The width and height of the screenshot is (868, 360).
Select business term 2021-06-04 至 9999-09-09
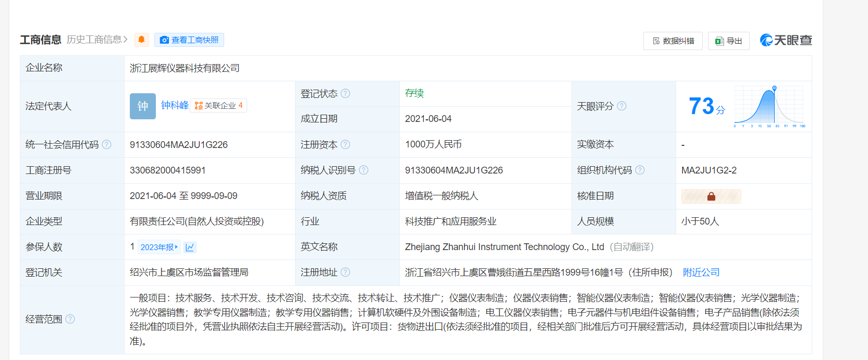[184, 196]
